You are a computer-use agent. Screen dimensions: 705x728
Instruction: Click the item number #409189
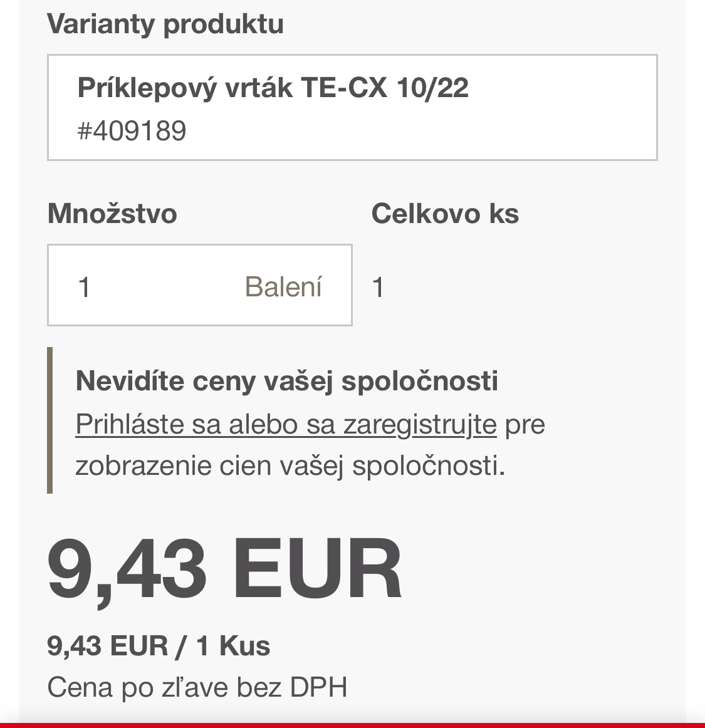(x=132, y=131)
